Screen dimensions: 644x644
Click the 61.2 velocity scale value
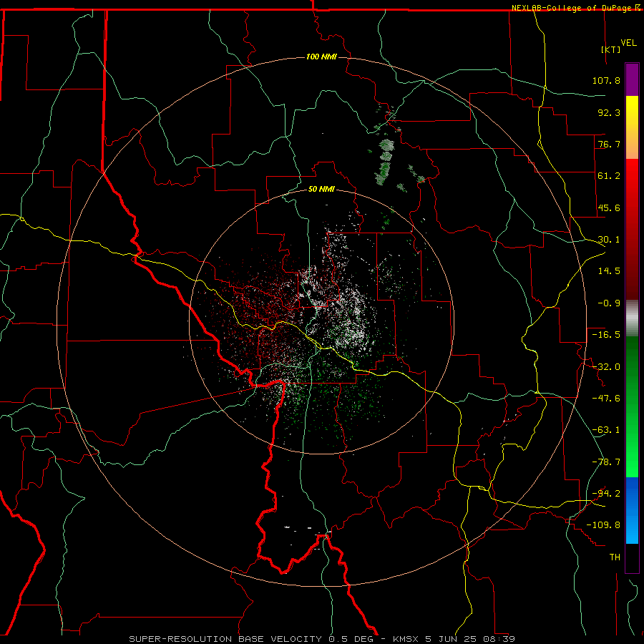click(609, 176)
